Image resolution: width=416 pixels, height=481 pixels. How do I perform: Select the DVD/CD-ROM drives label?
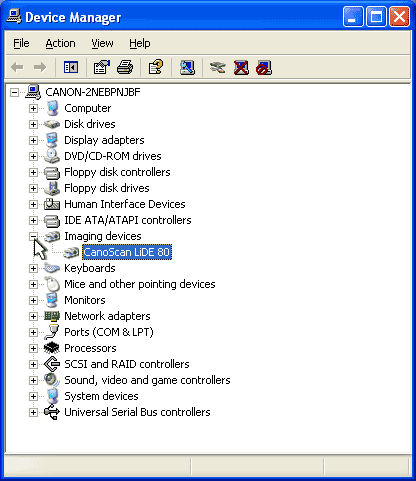coord(113,156)
